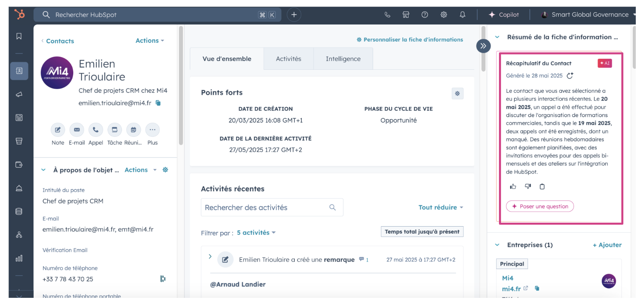The width and height of the screenshot is (644, 306).
Task: Click Poser une question button
Action: click(x=540, y=206)
